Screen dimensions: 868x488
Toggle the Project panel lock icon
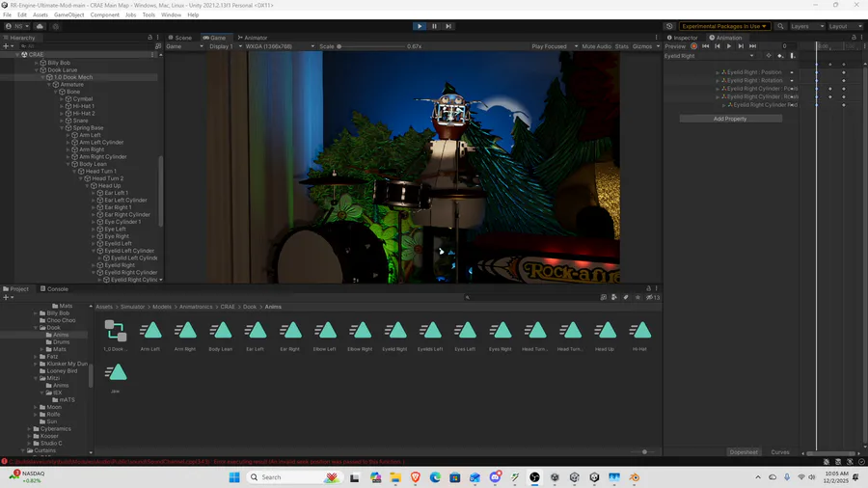click(648, 288)
